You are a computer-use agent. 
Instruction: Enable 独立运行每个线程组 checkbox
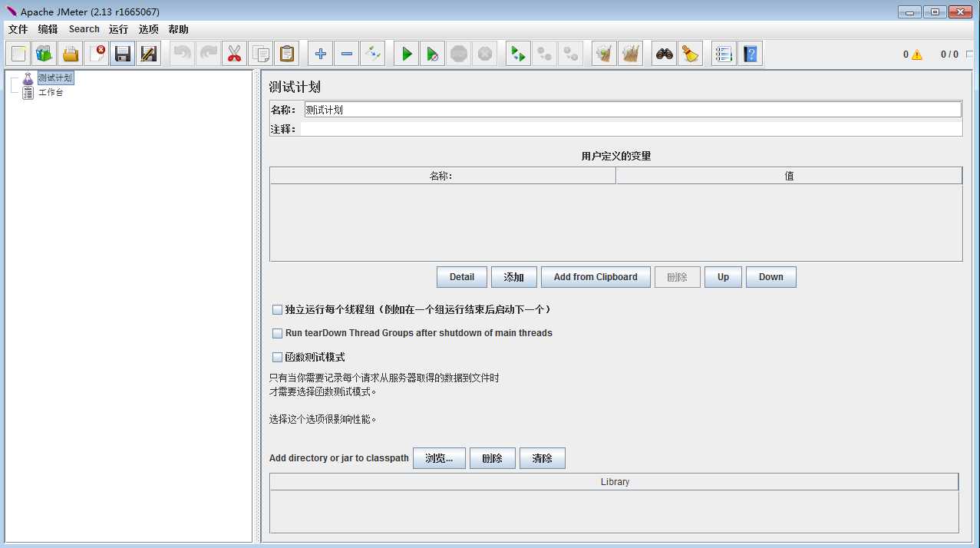click(x=278, y=310)
